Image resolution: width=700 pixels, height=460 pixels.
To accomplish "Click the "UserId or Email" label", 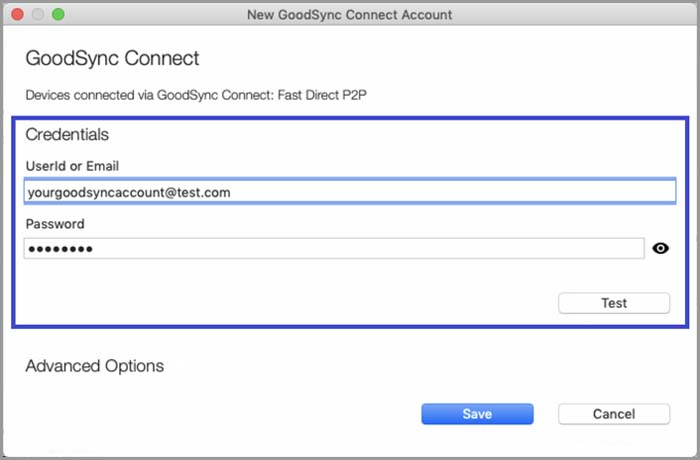I will click(73, 165).
